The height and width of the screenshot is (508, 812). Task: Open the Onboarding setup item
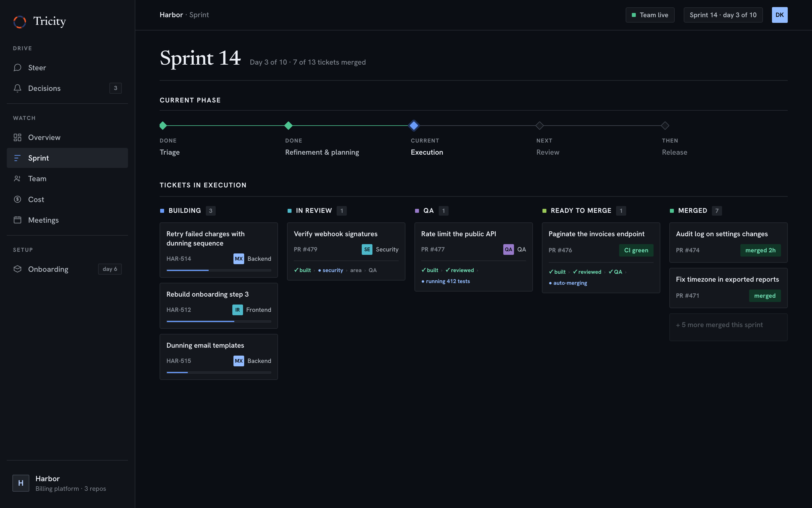[67, 269]
